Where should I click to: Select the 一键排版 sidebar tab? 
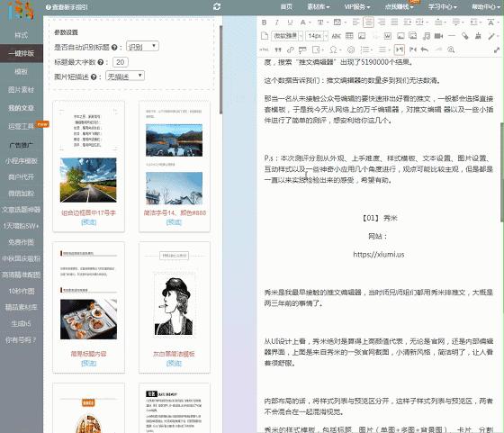tap(22, 53)
